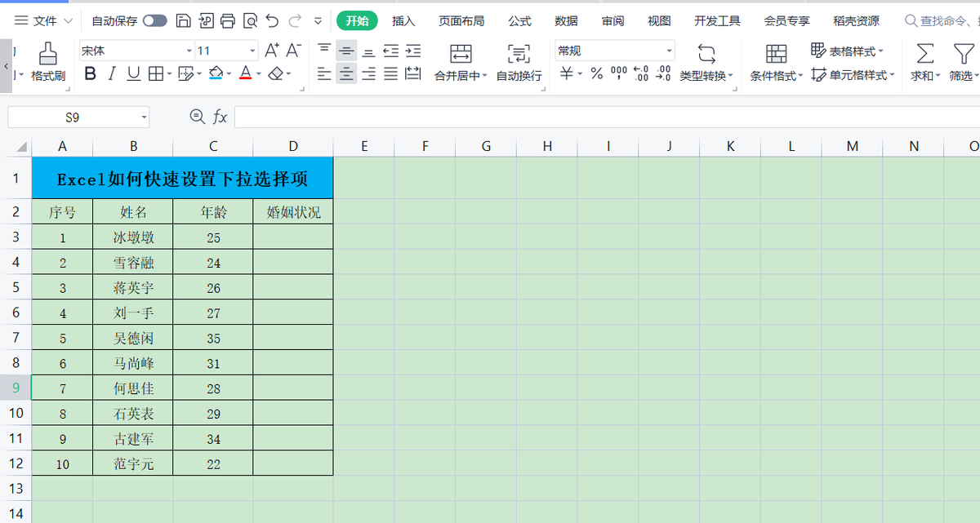980x523 pixels.
Task: Open the 宋体 font name dropdown
Action: [x=189, y=51]
